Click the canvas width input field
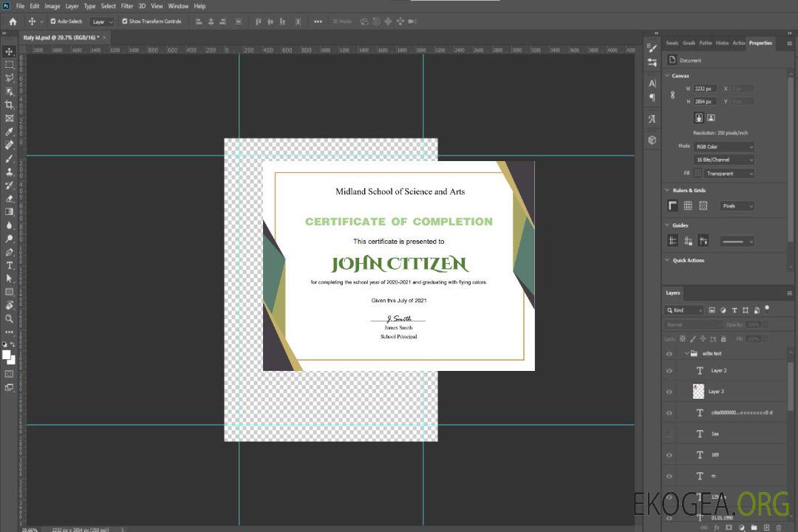 click(x=705, y=89)
